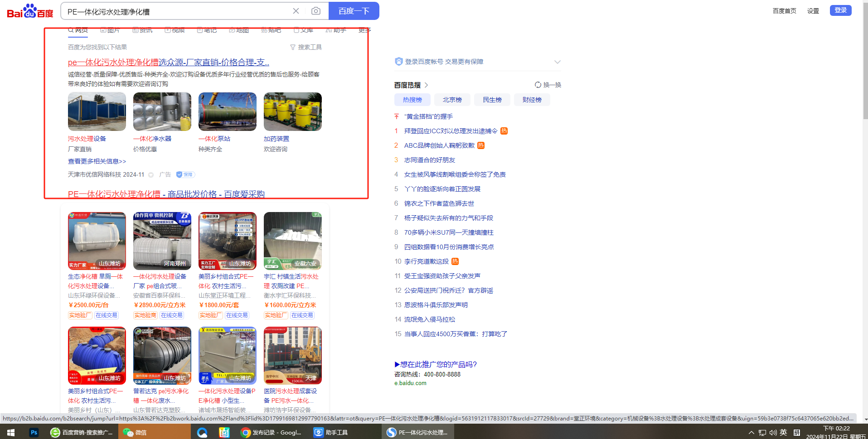
Task: Expand the 登录百度帐号 panel chevron
Action: coord(558,62)
